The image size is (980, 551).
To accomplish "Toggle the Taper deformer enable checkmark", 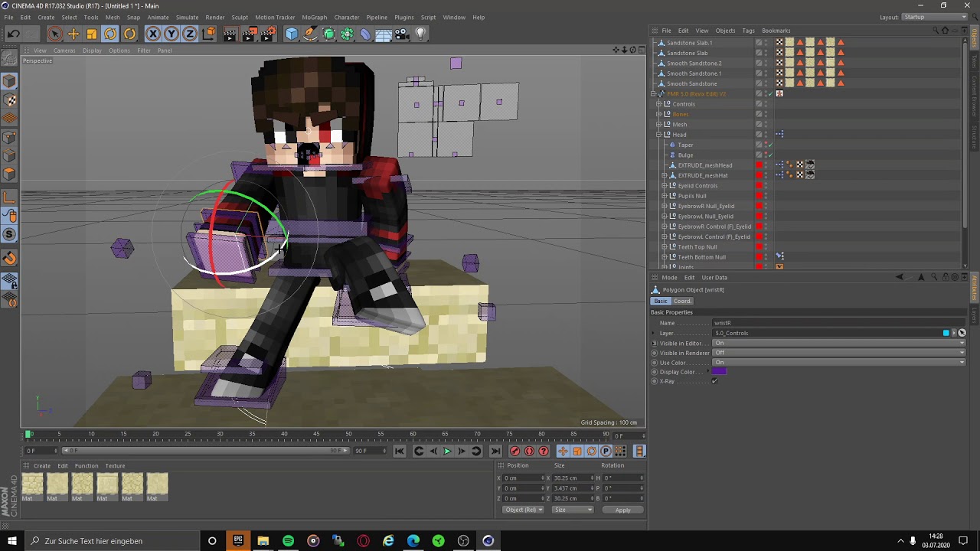I will click(769, 145).
